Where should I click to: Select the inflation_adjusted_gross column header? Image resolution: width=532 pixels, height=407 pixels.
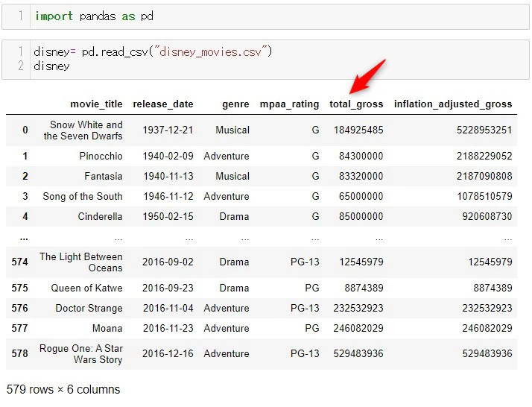pyautogui.click(x=453, y=104)
